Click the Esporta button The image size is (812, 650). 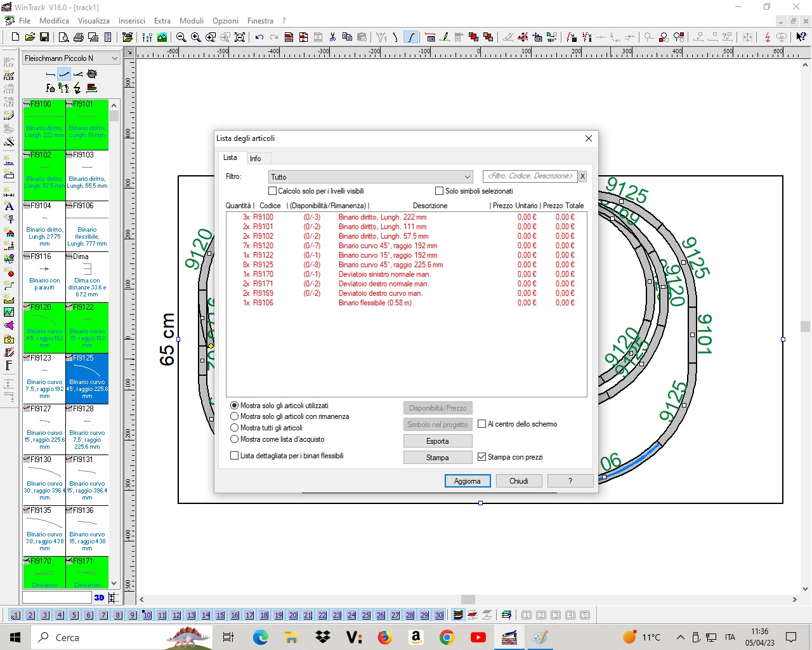[437, 441]
